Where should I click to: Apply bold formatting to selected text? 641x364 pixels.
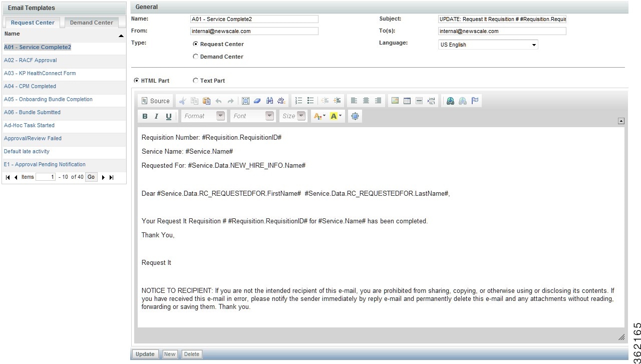pyautogui.click(x=145, y=116)
